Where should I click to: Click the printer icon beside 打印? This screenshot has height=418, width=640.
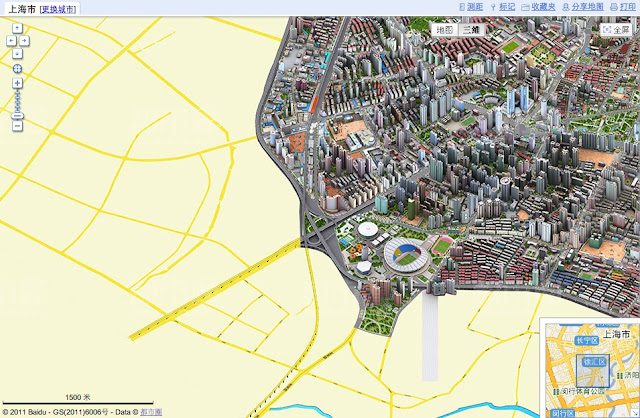click(614, 7)
